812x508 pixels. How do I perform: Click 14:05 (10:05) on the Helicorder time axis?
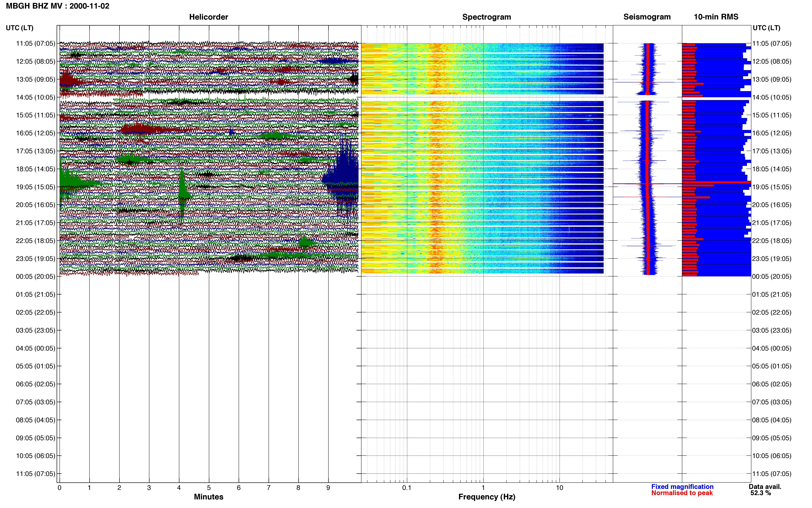pos(36,97)
